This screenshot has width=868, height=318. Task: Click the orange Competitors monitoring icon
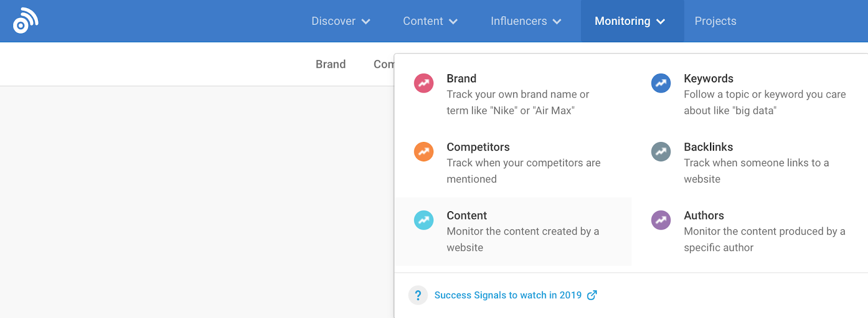point(424,152)
